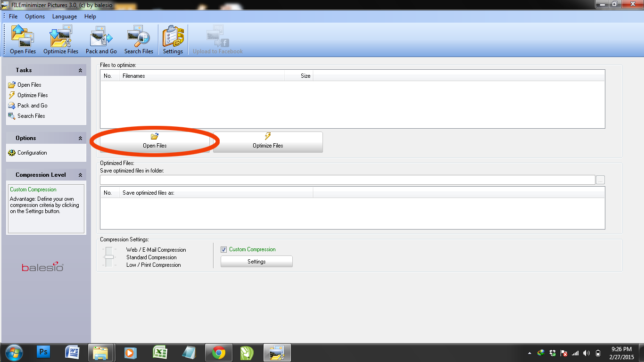Collapse the Options panel chevron
The height and width of the screenshot is (362, 644).
coord(80,138)
